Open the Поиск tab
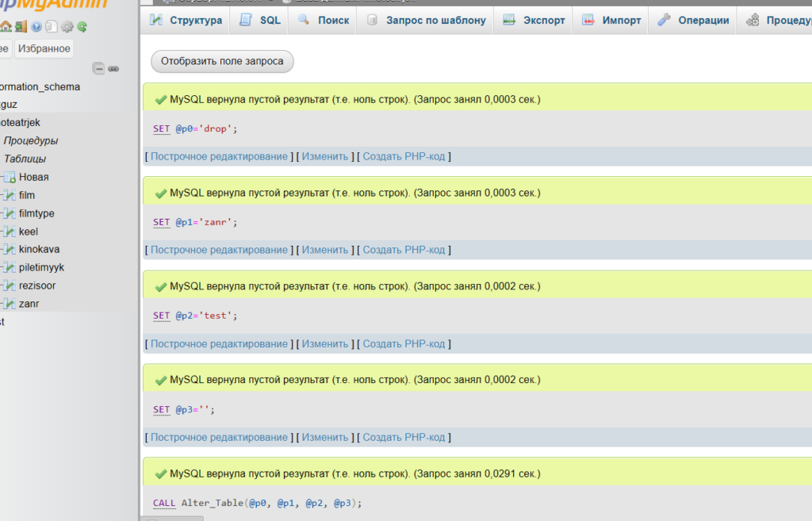 pyautogui.click(x=324, y=20)
